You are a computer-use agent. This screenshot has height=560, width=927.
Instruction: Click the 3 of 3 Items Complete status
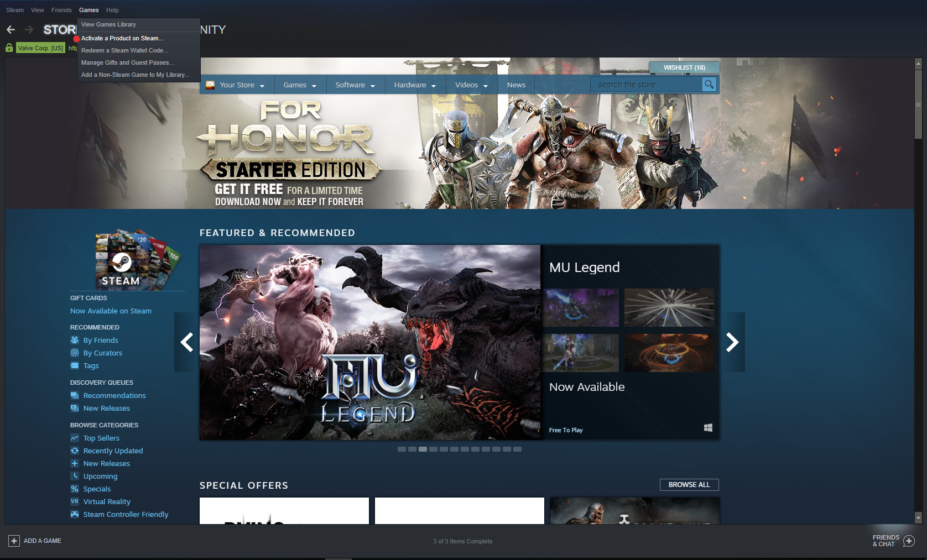pyautogui.click(x=462, y=541)
